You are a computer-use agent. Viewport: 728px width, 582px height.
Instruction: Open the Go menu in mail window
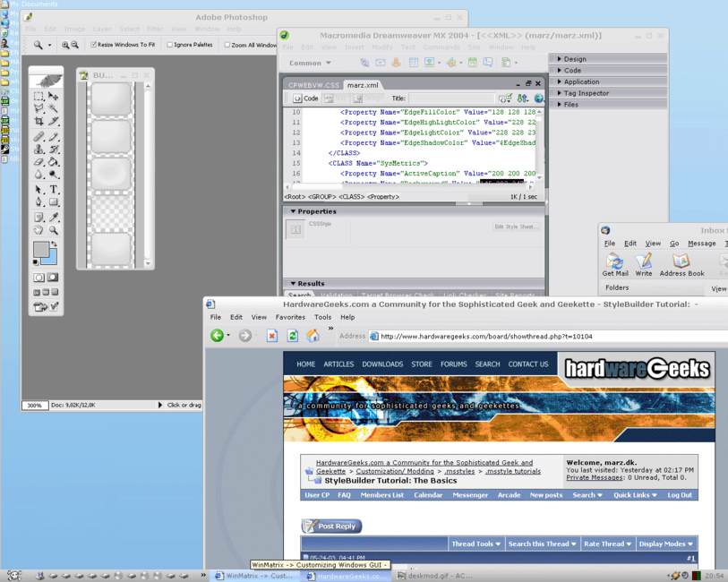[x=674, y=244]
